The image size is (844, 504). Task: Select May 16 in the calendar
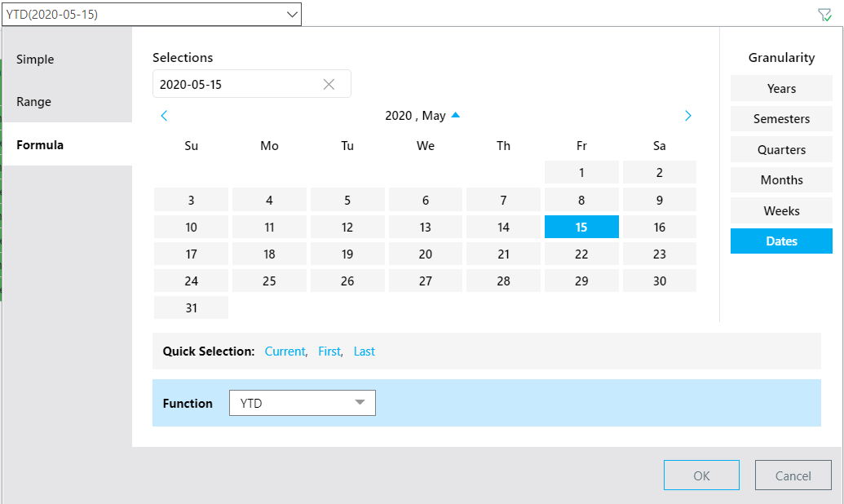660,227
